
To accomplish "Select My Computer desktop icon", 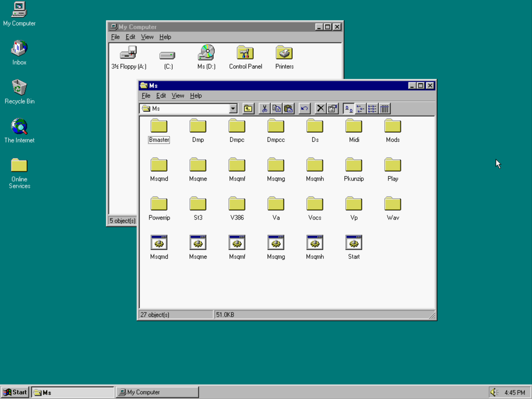I will coord(19,14).
